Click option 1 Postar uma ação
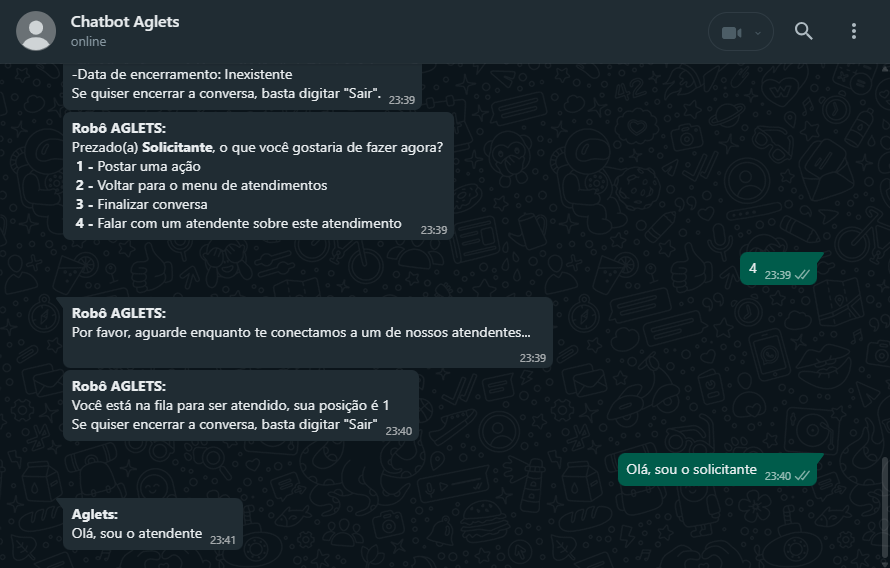The height and width of the screenshot is (568, 890). click(138, 166)
